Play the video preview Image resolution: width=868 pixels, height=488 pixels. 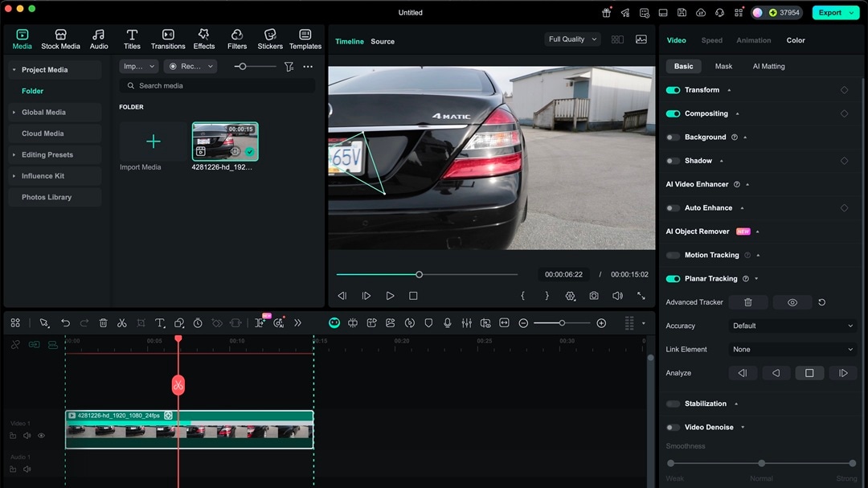[x=390, y=296]
